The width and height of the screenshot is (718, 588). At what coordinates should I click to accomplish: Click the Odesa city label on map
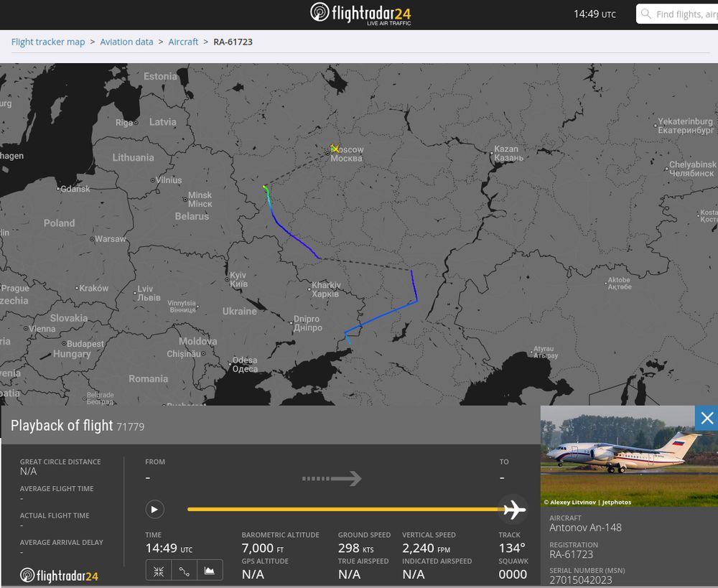(x=245, y=365)
